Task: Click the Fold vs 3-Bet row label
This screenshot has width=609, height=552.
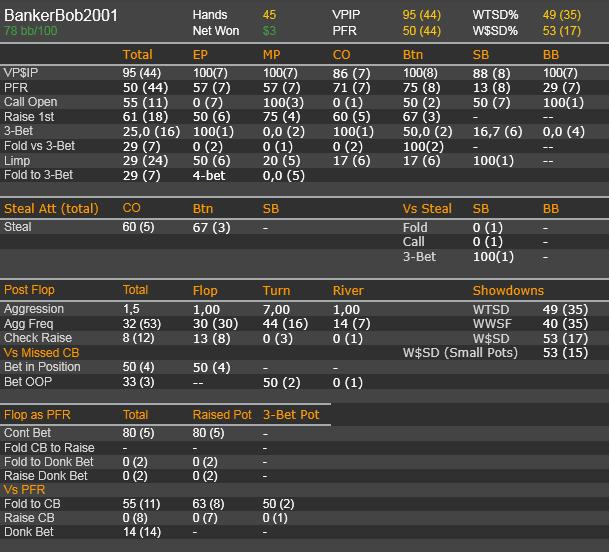Action: click(x=39, y=146)
